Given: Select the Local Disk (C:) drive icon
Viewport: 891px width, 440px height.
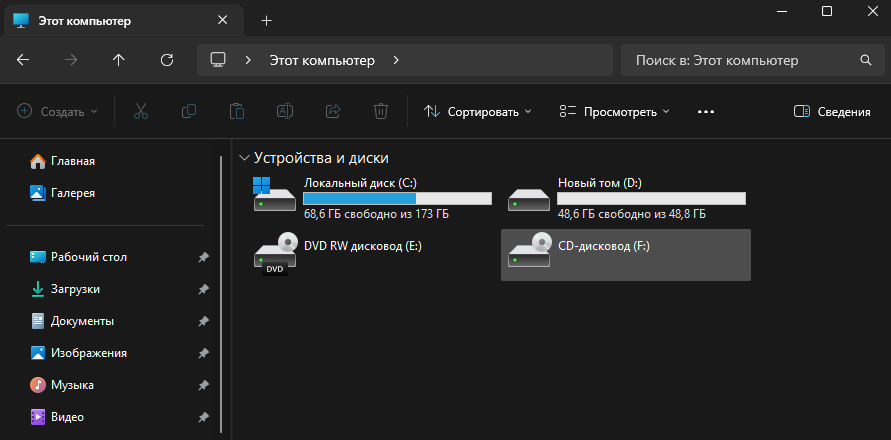Looking at the screenshot, I should [274, 194].
